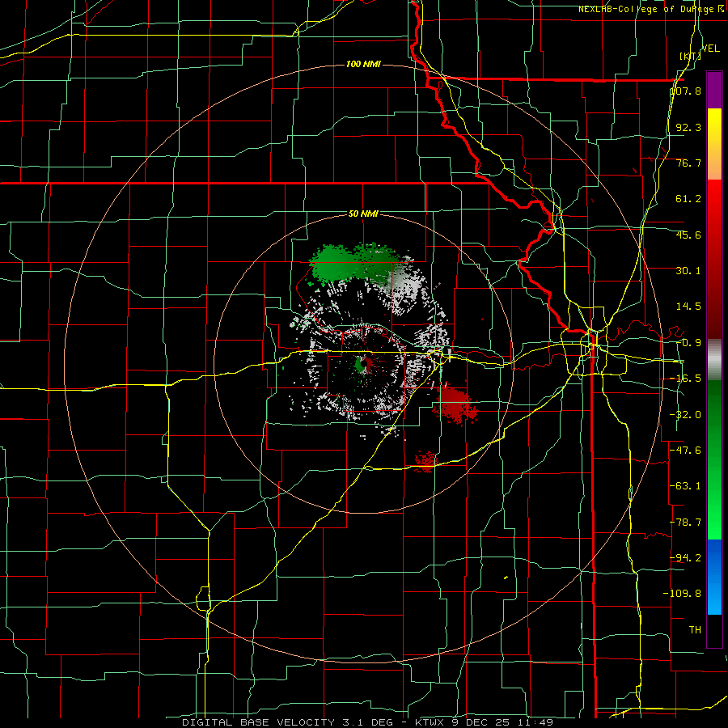The width and height of the screenshot is (728, 728).
Task: Pick the yellow-orange segment of the color bar
Action: 714,145
